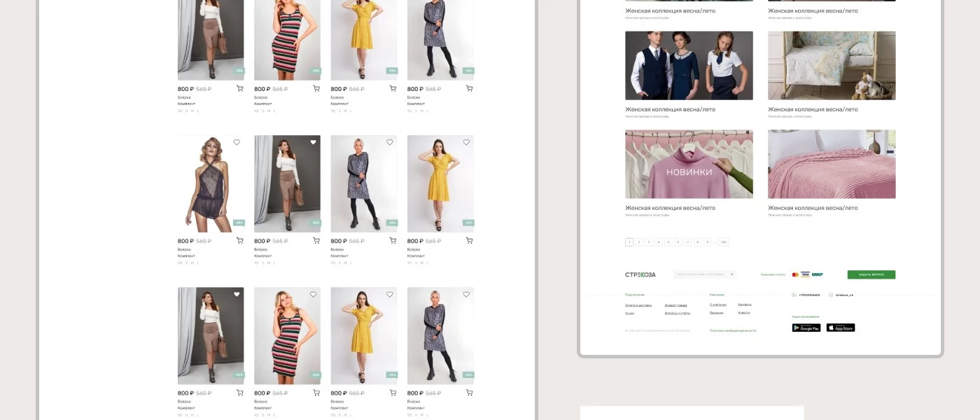
Task: Click the App Store badge
Action: [x=840, y=328]
